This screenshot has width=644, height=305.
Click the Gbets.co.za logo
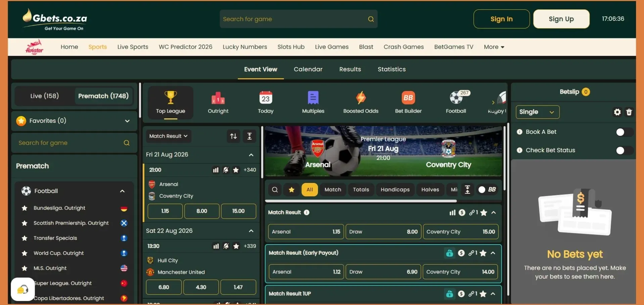click(x=55, y=20)
